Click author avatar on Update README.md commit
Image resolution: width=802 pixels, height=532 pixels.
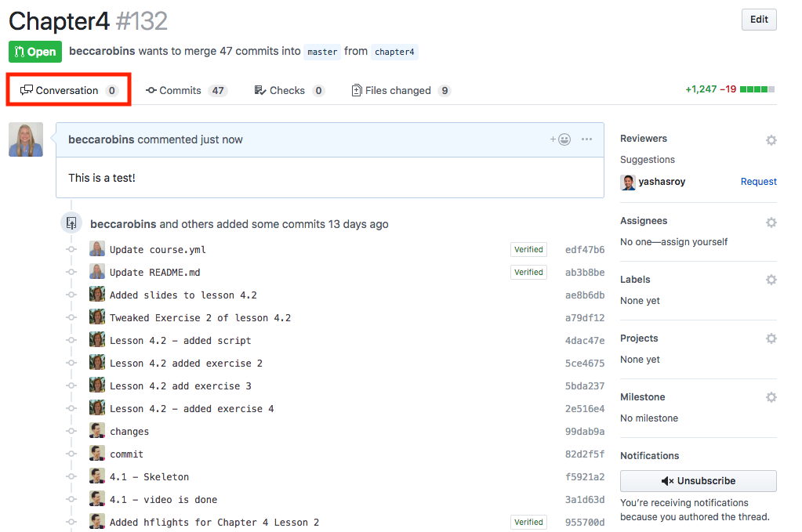click(x=97, y=271)
